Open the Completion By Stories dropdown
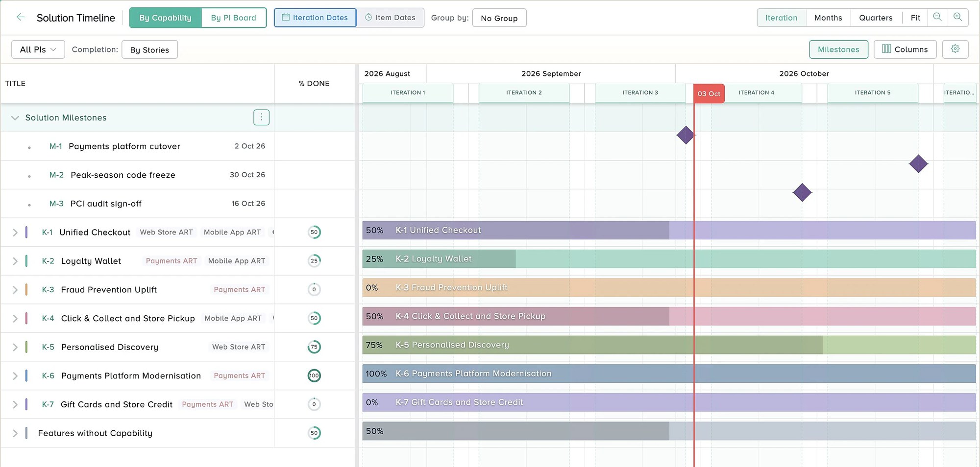The image size is (980, 467). [x=149, y=49]
